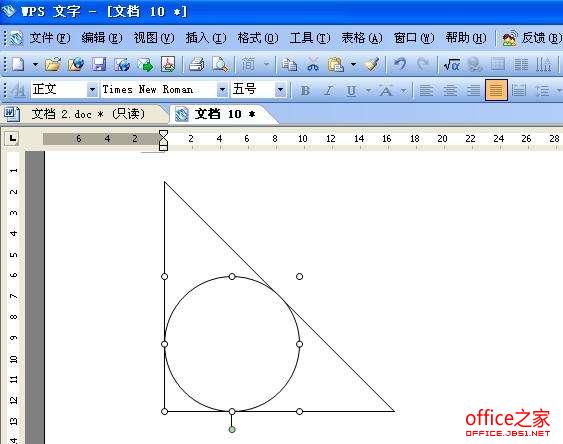Open paste options dropdown arrow
This screenshot has height=444, width=563.
pos(353,65)
